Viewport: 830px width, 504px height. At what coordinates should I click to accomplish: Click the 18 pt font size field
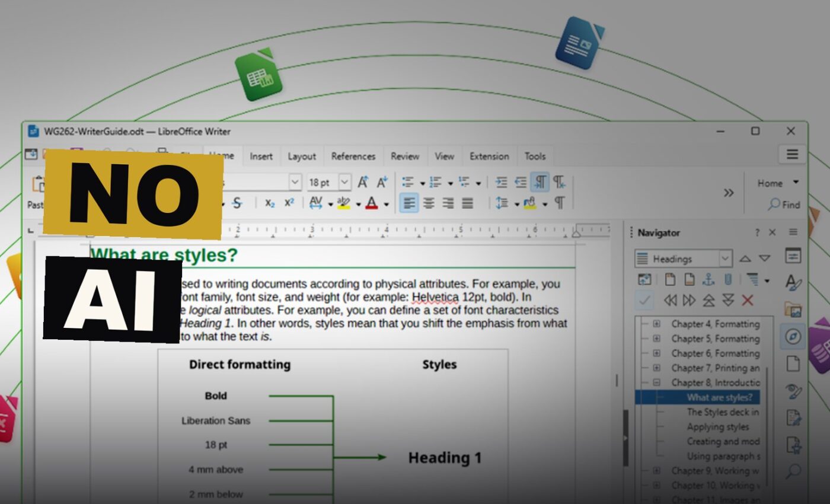click(323, 182)
